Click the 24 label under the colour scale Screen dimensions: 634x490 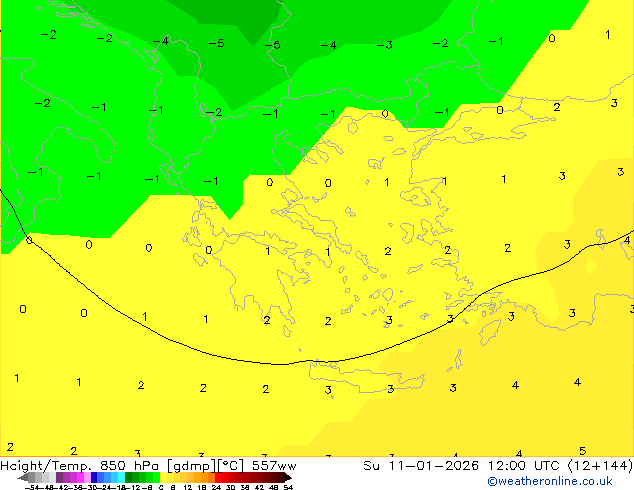pyautogui.click(x=216, y=488)
